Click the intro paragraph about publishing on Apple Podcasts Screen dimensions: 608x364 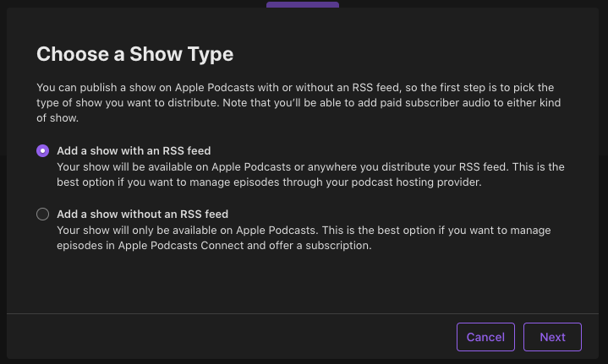(x=299, y=103)
